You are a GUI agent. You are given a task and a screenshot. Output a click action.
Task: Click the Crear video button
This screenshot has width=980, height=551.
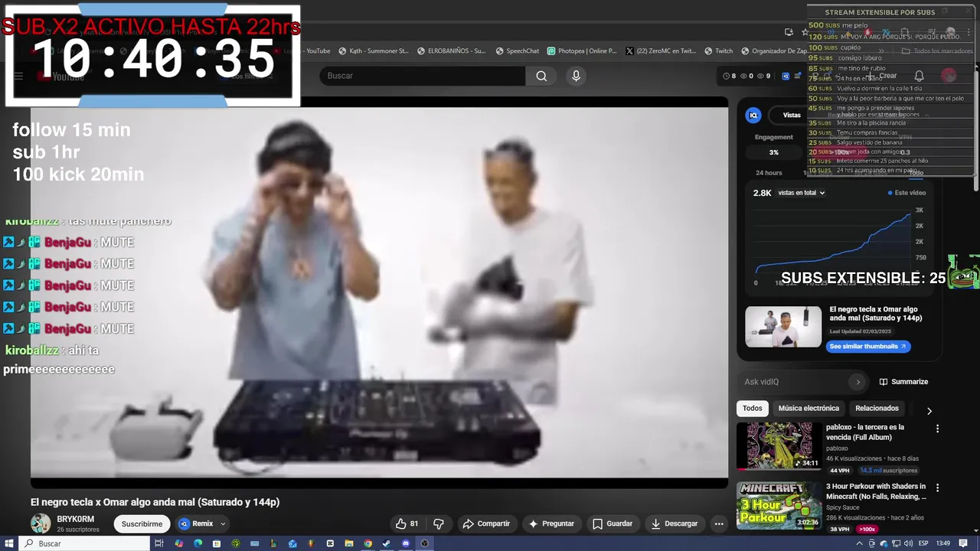pos(880,76)
